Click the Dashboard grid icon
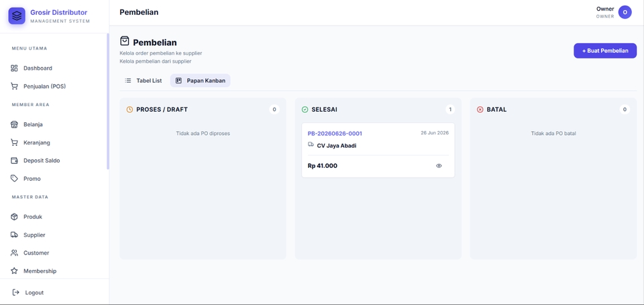The image size is (644, 305). point(14,69)
